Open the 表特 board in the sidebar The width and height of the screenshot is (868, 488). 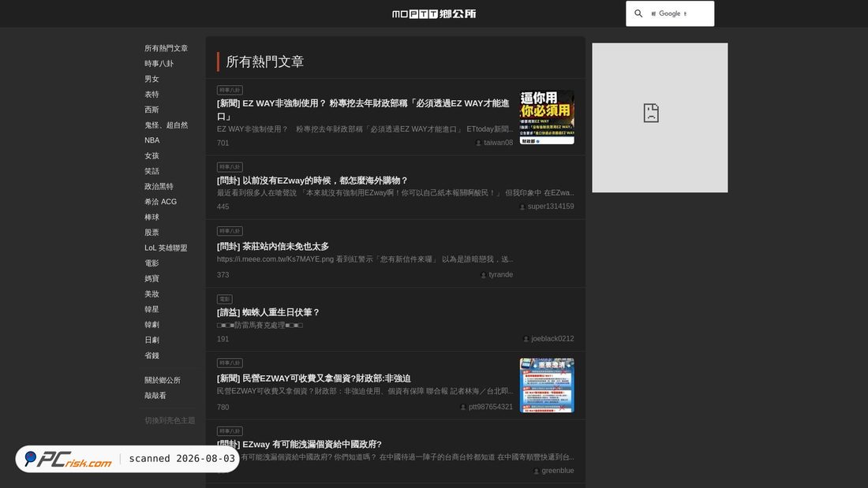click(152, 95)
